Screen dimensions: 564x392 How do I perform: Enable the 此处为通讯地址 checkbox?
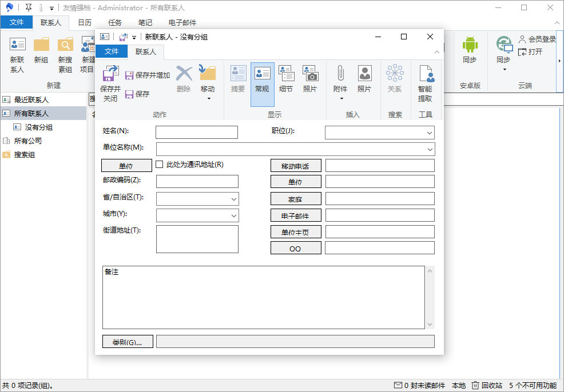coord(158,164)
